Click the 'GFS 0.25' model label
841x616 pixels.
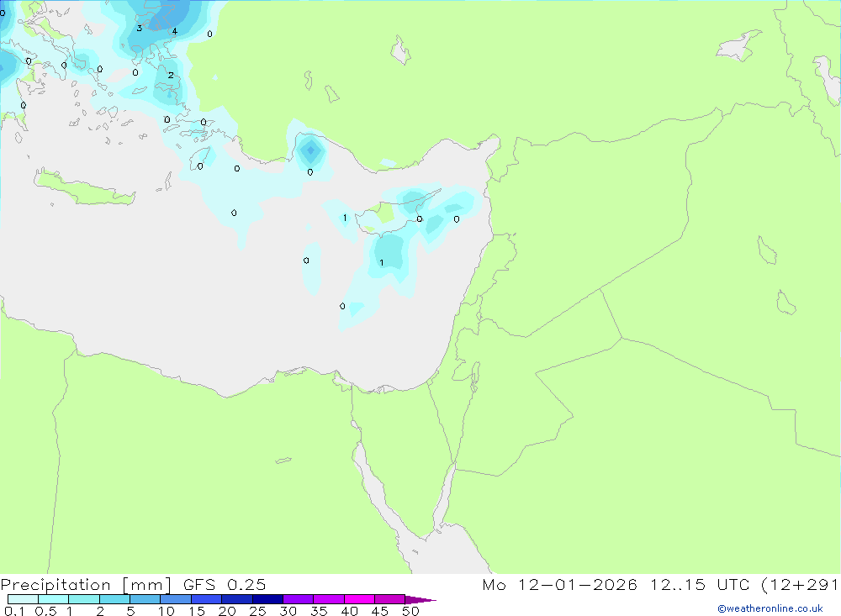coord(225,585)
